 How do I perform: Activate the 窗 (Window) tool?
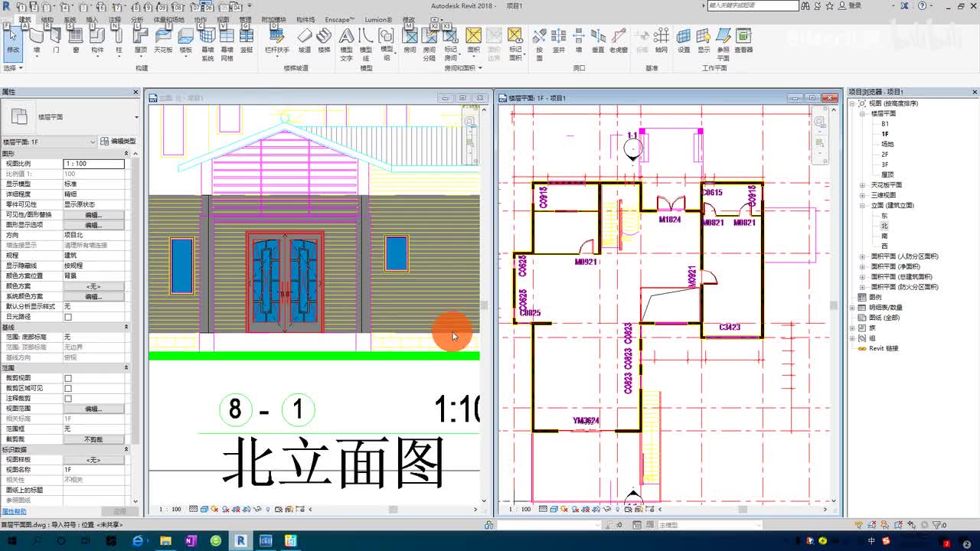coord(76,40)
